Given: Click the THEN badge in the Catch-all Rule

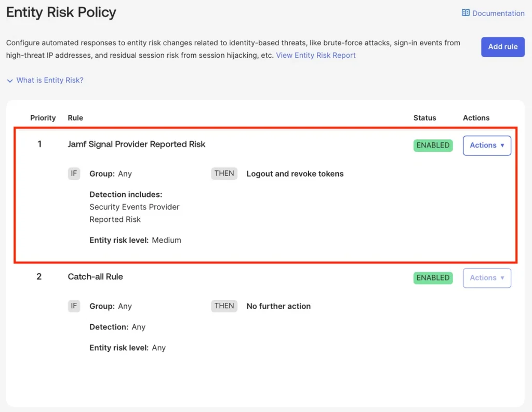Looking at the screenshot, I should point(224,306).
